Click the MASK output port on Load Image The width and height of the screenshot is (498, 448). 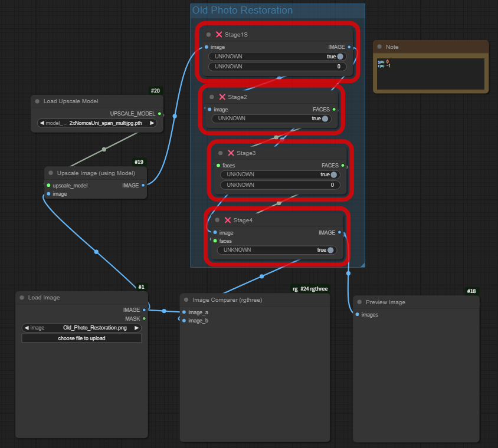[144, 318]
